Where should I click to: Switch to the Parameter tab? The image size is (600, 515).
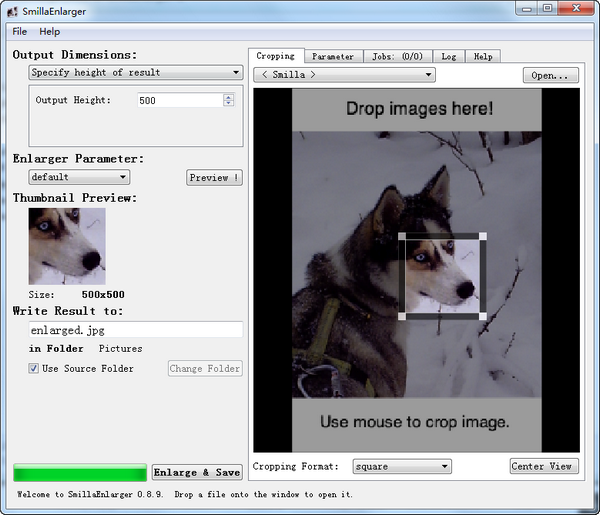coord(332,56)
